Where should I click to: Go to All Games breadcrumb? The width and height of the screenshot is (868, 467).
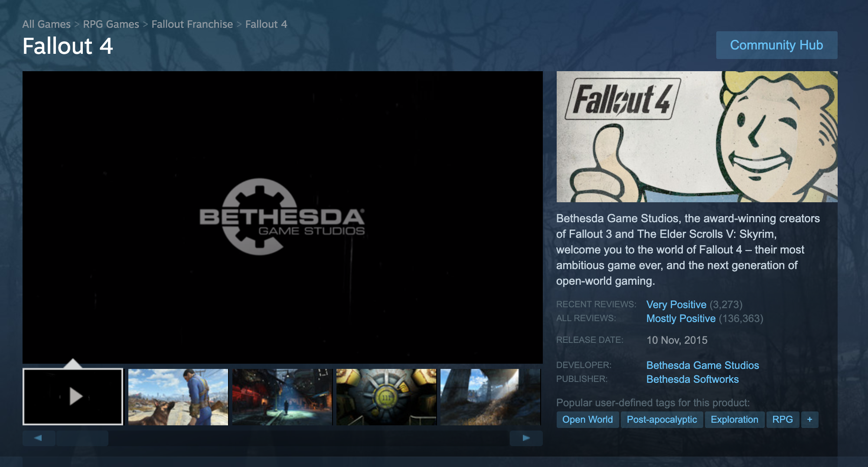tap(46, 24)
